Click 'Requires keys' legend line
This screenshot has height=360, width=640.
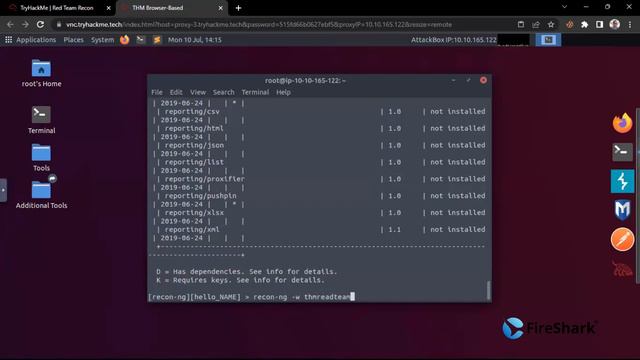click(240, 280)
